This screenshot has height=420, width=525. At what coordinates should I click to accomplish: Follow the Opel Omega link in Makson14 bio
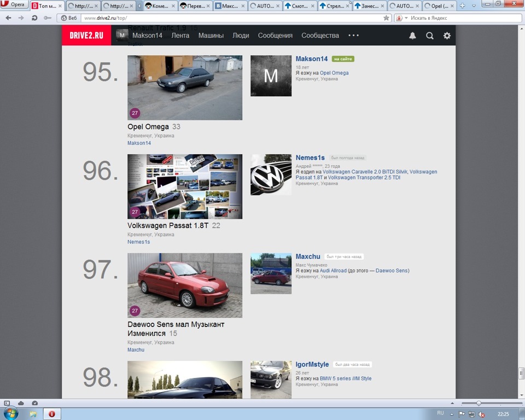coord(334,73)
